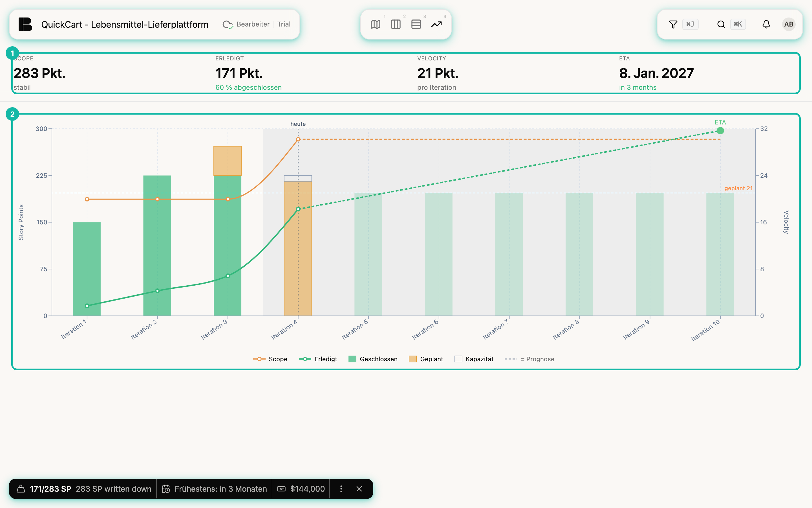Viewport: 812px width, 508px height.
Task: Switch to the list rows view icon
Action: tap(416, 24)
